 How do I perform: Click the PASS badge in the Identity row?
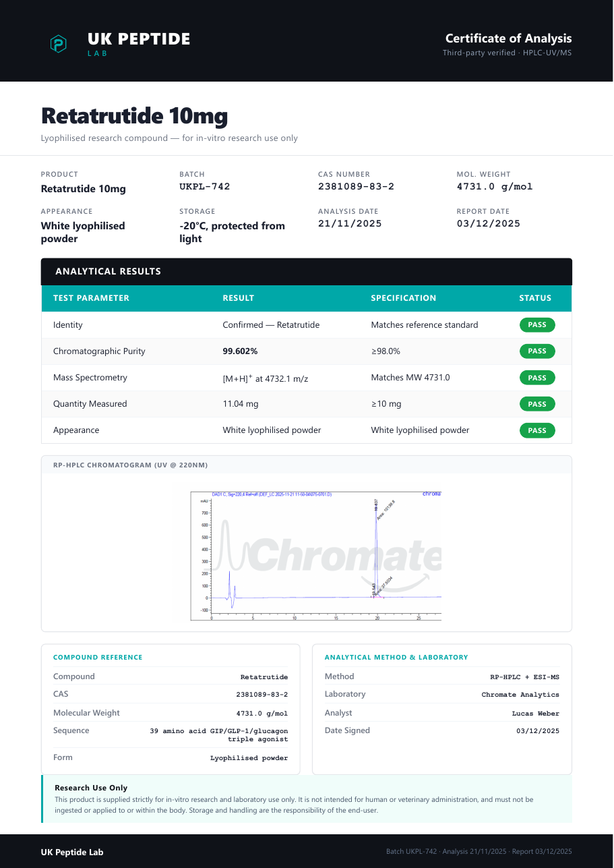(537, 325)
